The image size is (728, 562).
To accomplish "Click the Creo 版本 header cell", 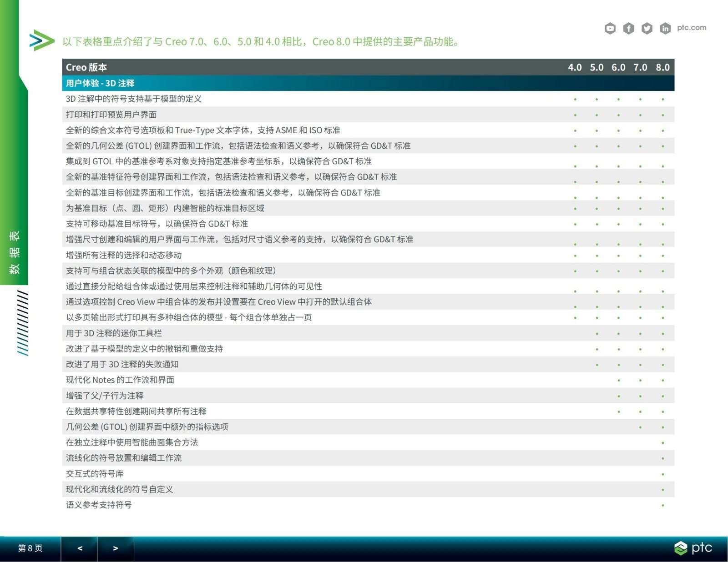I will coord(86,67).
